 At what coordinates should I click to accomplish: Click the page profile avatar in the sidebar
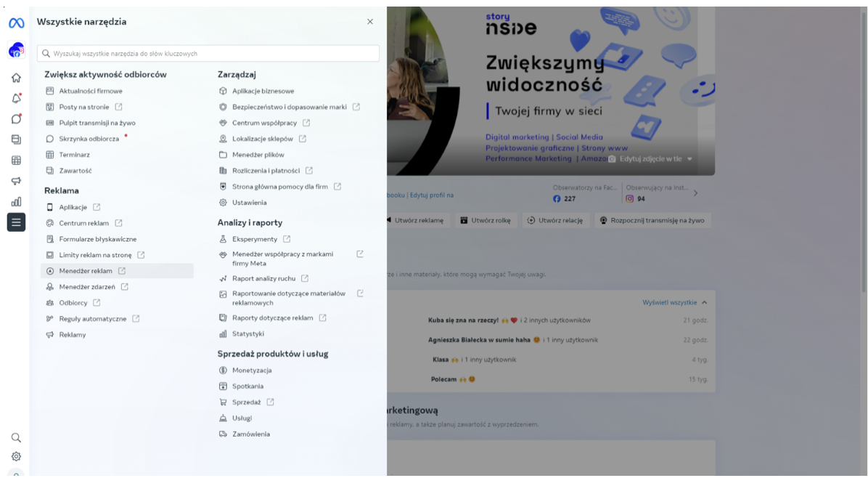coord(16,50)
